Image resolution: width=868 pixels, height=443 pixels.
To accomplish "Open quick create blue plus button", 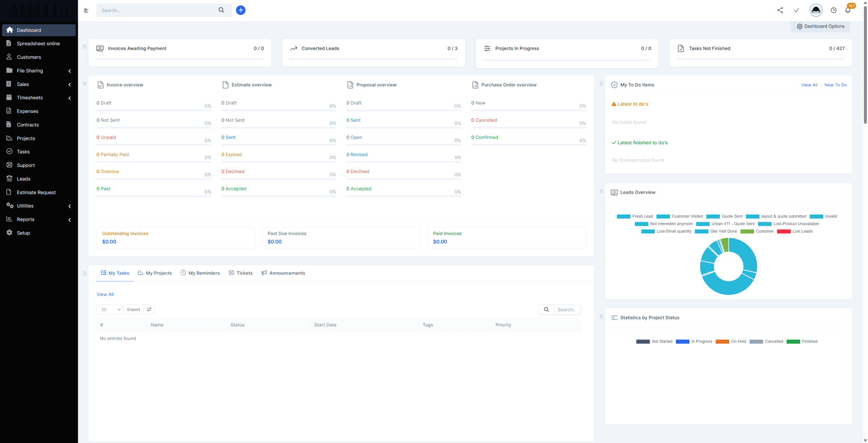I will point(241,10).
